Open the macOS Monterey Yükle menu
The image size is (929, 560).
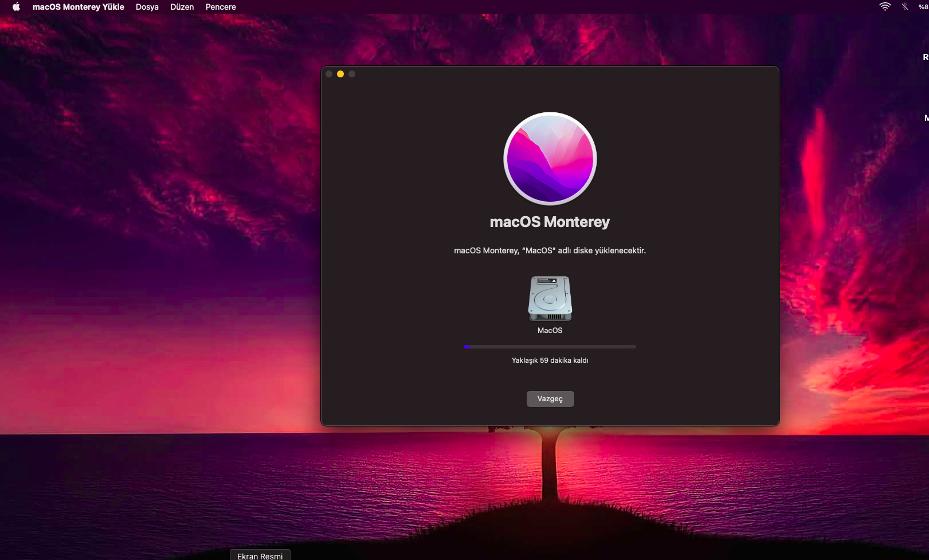click(78, 7)
